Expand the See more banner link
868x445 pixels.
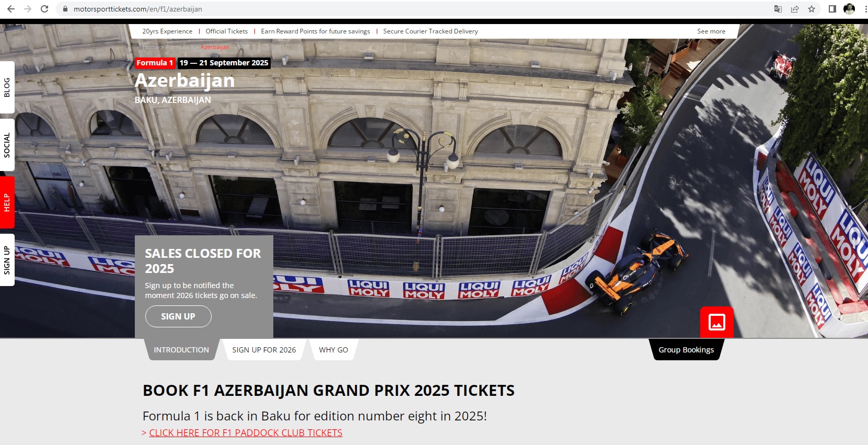tap(711, 31)
